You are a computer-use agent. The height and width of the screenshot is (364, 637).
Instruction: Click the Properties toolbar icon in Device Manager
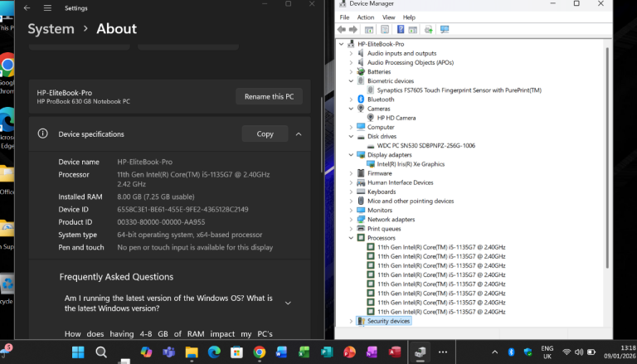point(385,29)
